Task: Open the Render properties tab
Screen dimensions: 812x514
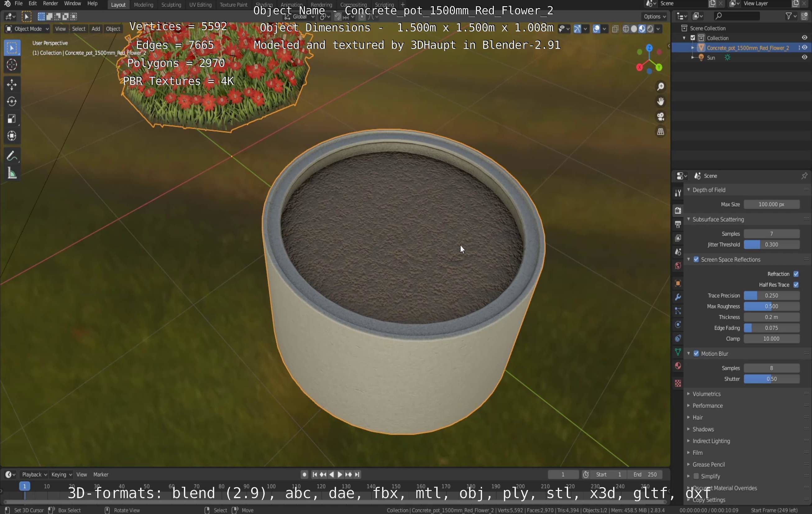Action: (x=678, y=211)
